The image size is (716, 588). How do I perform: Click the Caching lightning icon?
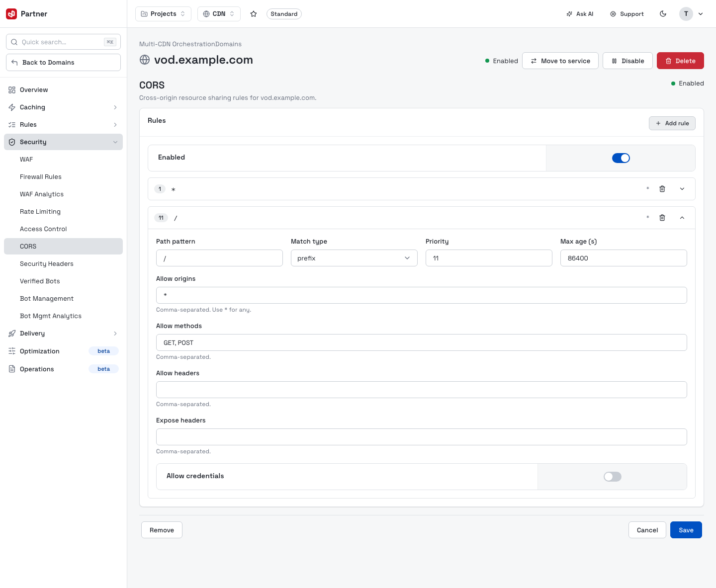(x=12, y=107)
